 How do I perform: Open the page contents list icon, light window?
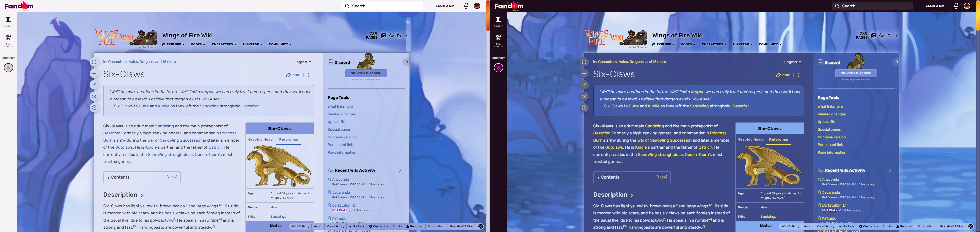click(x=94, y=74)
